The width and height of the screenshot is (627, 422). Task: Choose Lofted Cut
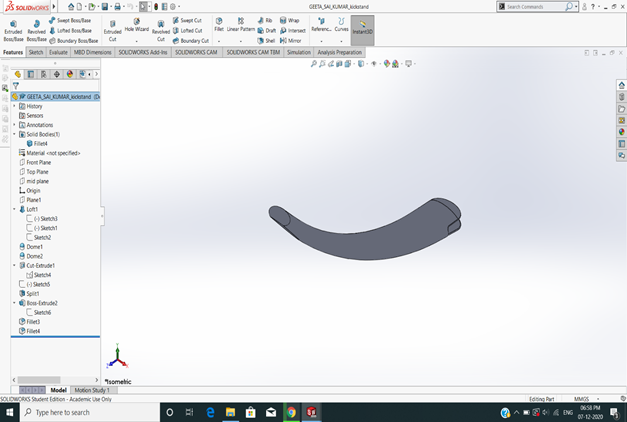click(188, 31)
